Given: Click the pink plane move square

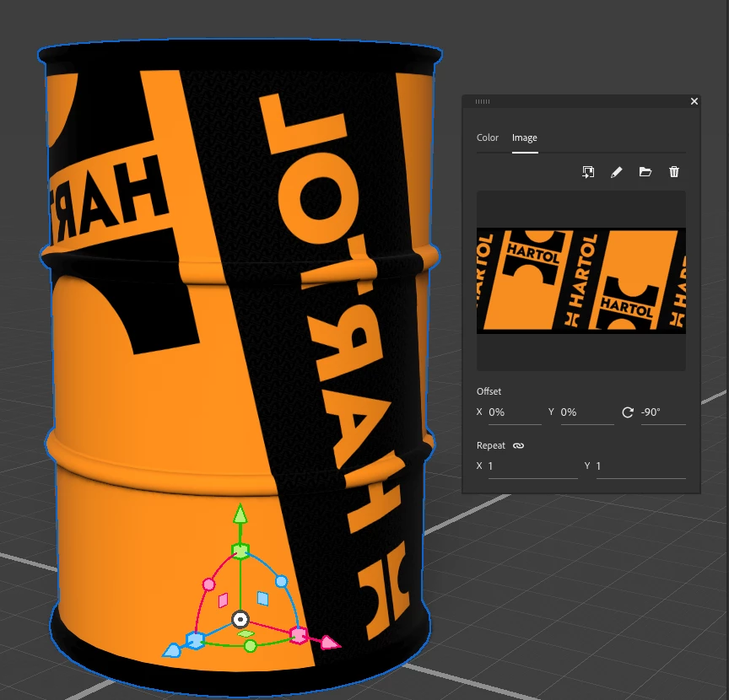Looking at the screenshot, I should coord(223,600).
